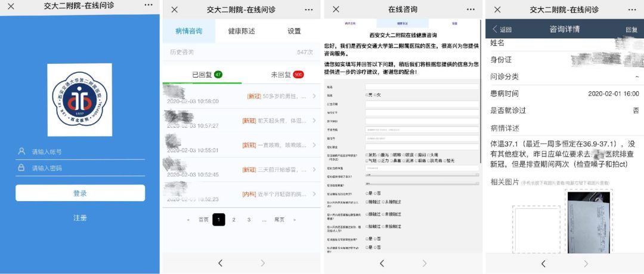Image resolution: width=644 pixels, height=274 pixels.
Task: Close the consultation list screen using its X
Action: [x=175, y=10]
